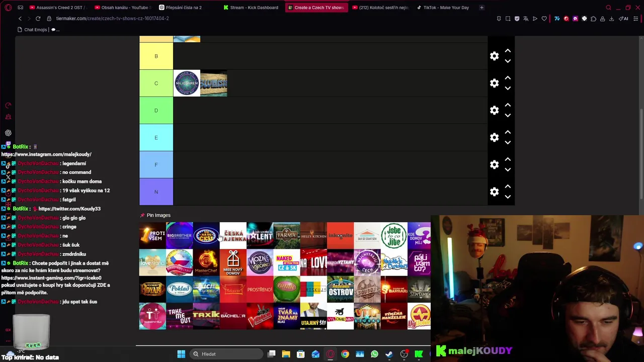Pick the Prostřeno! show image
Image resolution: width=644 pixels, height=362 pixels.
point(260,290)
